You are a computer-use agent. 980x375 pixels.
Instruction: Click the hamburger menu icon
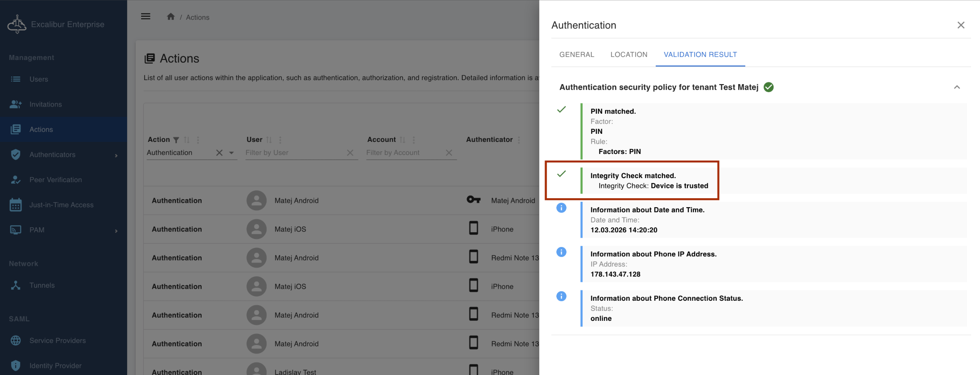[x=146, y=17]
